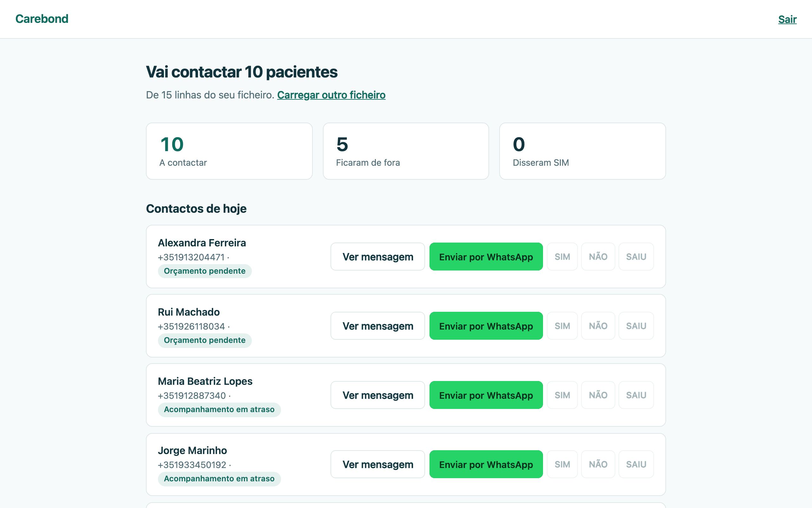Click the 'Contactos de hoje' heading

tap(196, 209)
